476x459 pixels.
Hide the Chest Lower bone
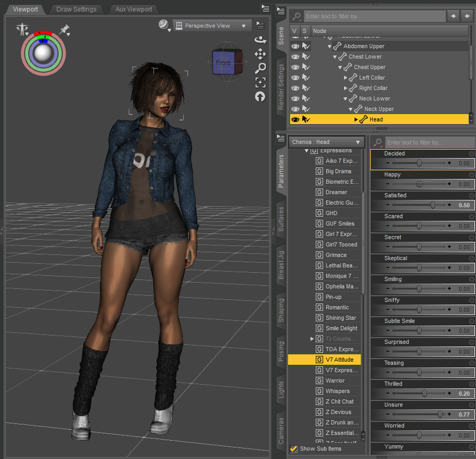(295, 57)
